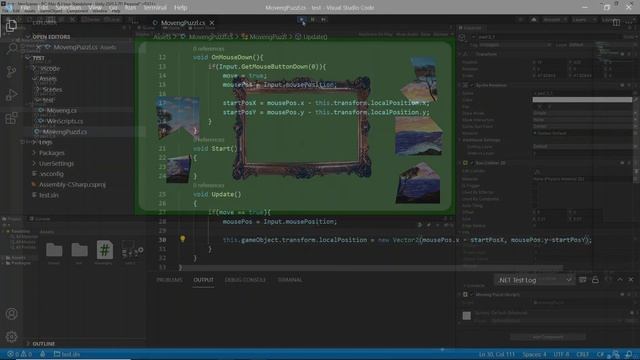This screenshot has height=360, width=640.
Task: Click the notifications bell in status bar
Action: 629,354
